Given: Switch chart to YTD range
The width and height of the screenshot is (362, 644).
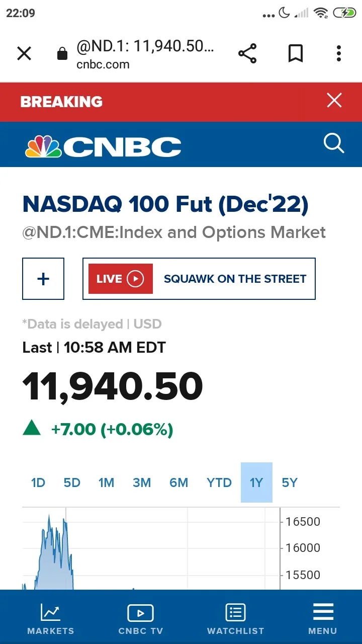Looking at the screenshot, I should [x=219, y=483].
